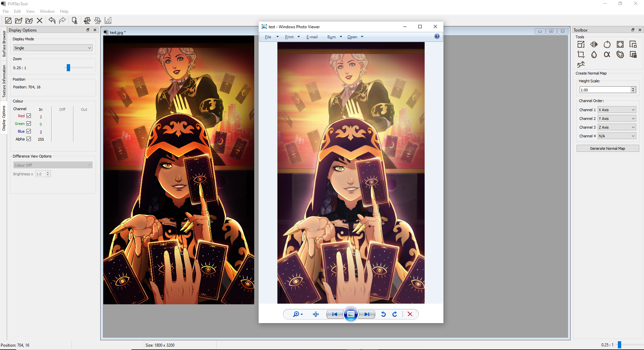Screen dimensions: 644x350
Task: Click the Close texture X toolbar icon
Action: click(x=40, y=20)
